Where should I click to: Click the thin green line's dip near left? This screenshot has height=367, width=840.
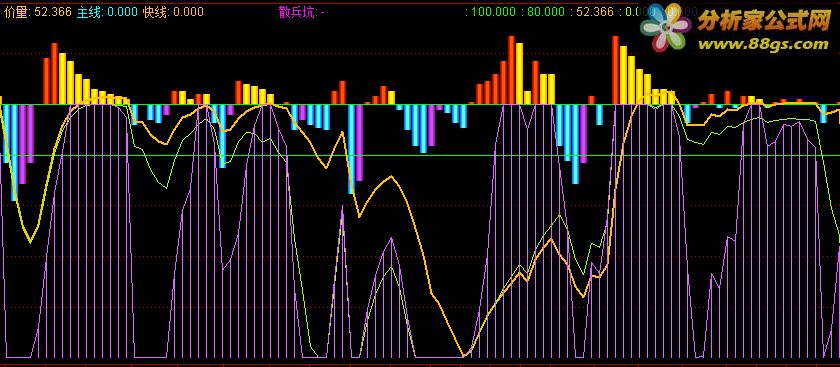tap(165, 187)
